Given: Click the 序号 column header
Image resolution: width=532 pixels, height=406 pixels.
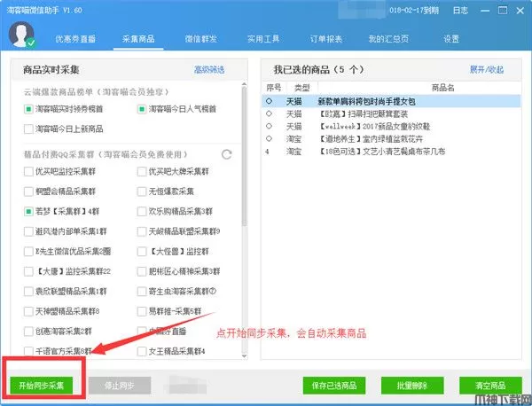Looking at the screenshot, I should (274, 88).
